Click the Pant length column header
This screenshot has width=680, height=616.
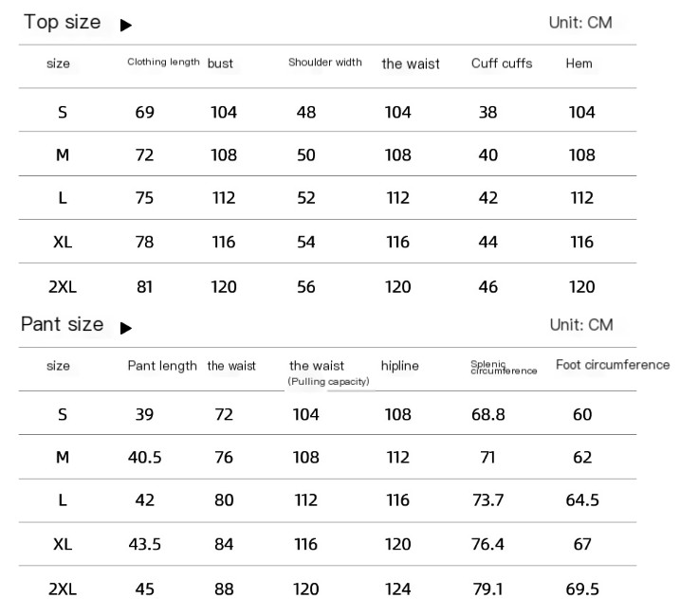point(162,366)
